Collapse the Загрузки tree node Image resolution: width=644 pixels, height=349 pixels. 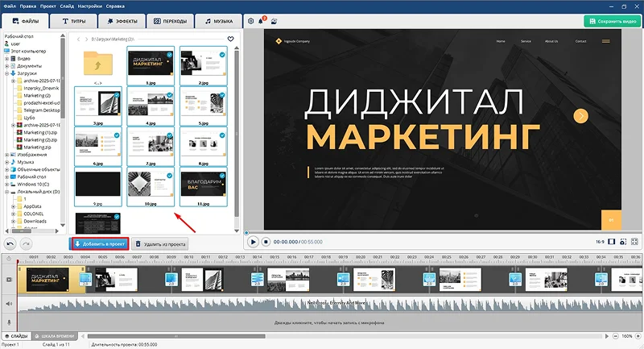6,73
